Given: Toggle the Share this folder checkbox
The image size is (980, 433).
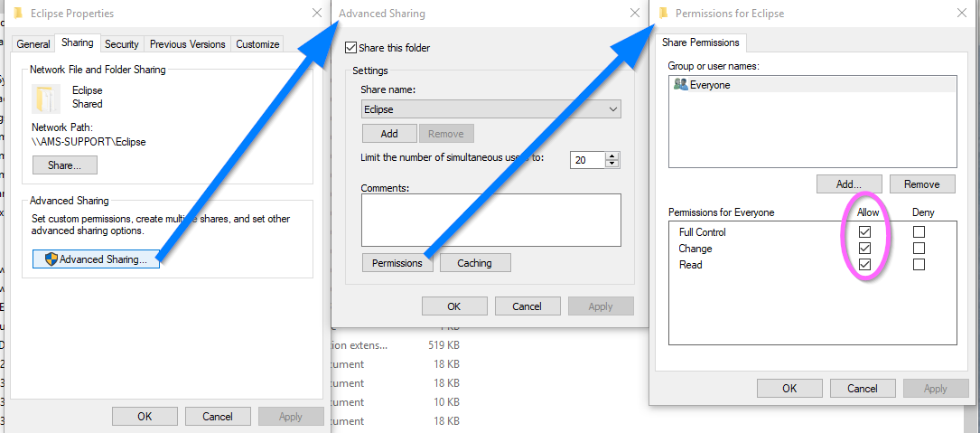Looking at the screenshot, I should point(351,48).
